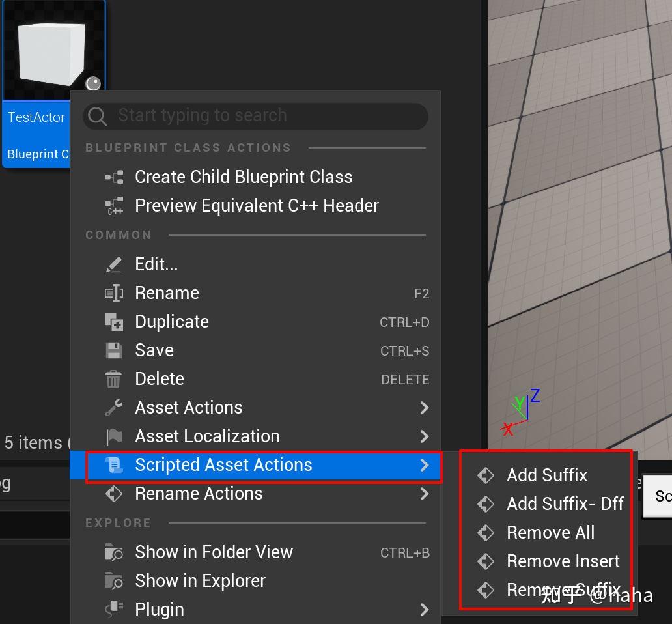Expand the Rename Actions submenu arrow
The width and height of the screenshot is (672, 624).
[425, 494]
